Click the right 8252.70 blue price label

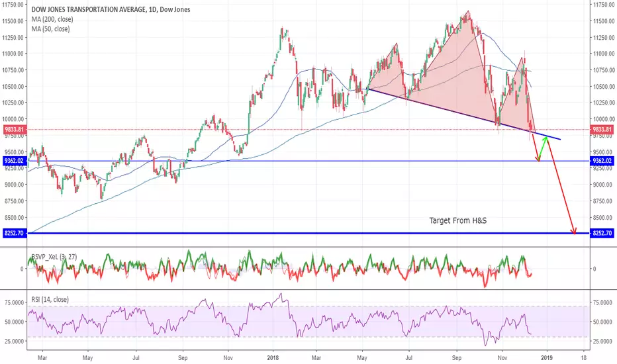coord(602,233)
